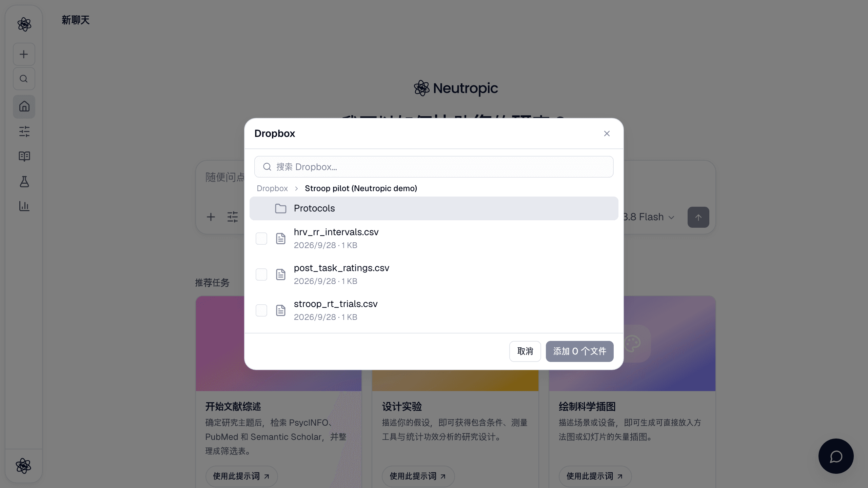Close the Dropbox dialog
This screenshot has width=868, height=488.
(x=607, y=134)
